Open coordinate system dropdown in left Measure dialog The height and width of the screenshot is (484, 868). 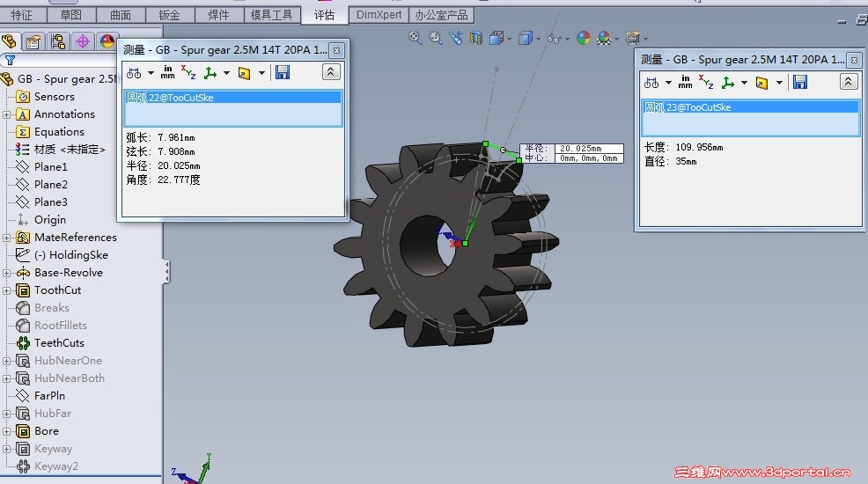[x=226, y=73]
